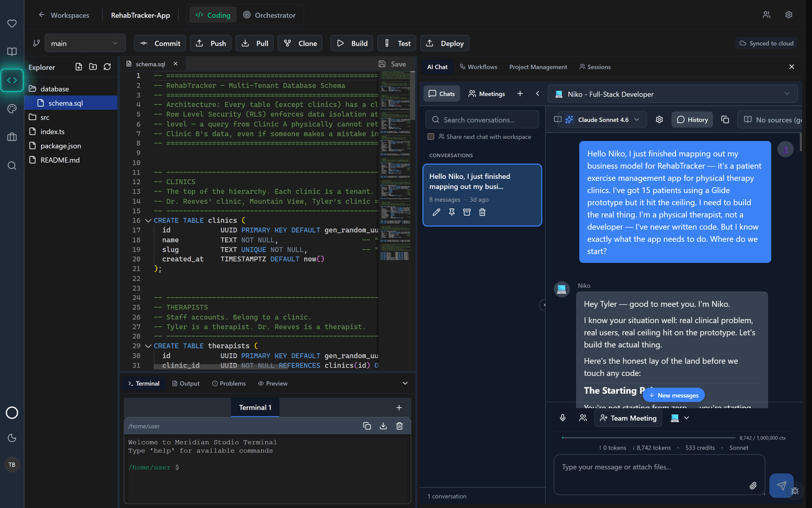The height and width of the screenshot is (508, 812).
Task: Click the Test button
Action: [397, 43]
